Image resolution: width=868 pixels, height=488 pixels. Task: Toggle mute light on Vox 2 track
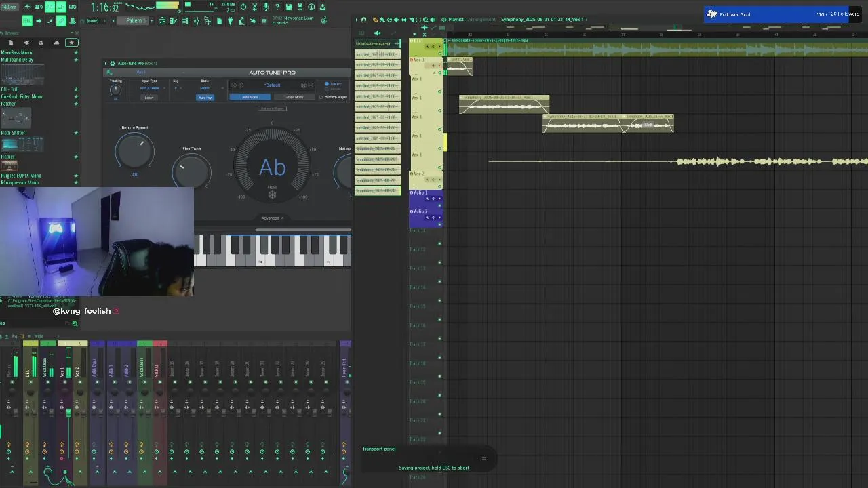(439, 186)
